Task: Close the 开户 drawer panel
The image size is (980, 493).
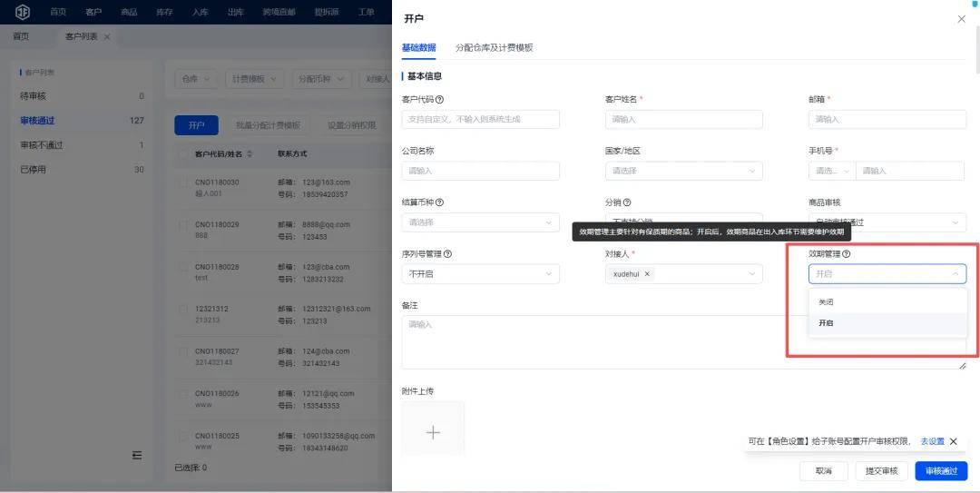Action: click(961, 19)
